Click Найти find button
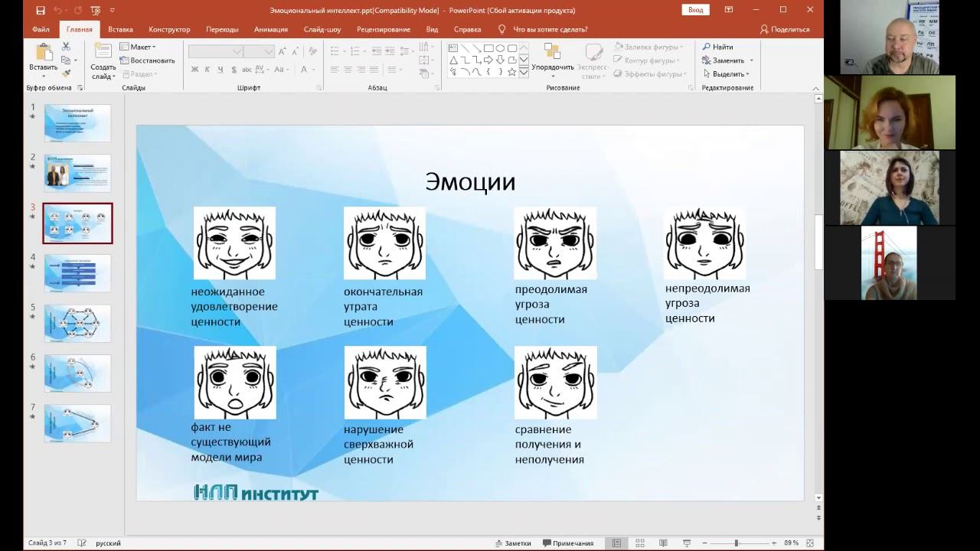The width and height of the screenshot is (980, 551). pyautogui.click(x=718, y=47)
